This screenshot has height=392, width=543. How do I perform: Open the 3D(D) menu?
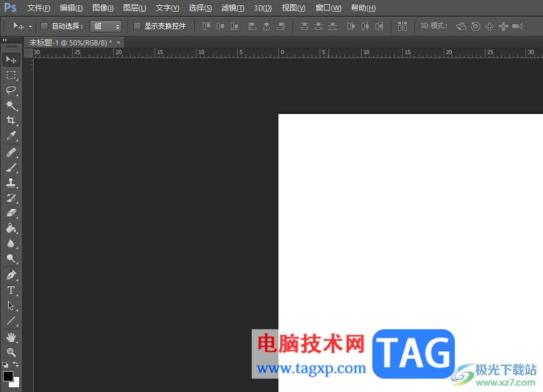[263, 8]
